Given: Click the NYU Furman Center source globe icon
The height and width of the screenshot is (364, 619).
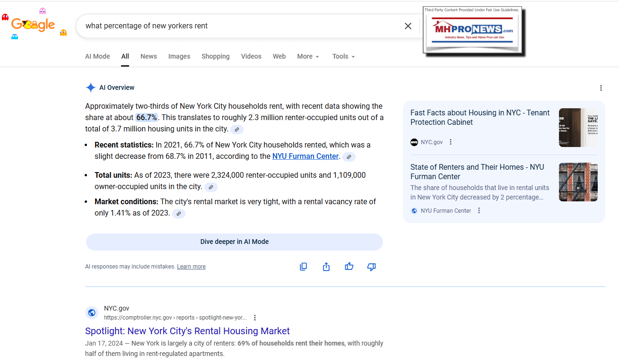Looking at the screenshot, I should tap(414, 210).
